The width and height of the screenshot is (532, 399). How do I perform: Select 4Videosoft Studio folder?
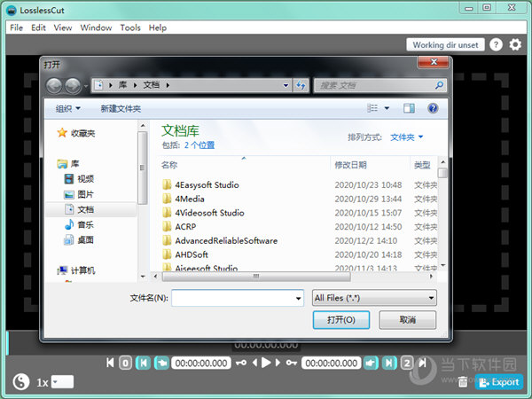(203, 213)
